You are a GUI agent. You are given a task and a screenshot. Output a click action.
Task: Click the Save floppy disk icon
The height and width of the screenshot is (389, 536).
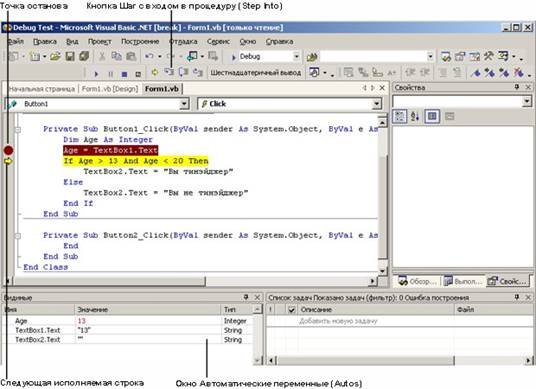[70, 56]
